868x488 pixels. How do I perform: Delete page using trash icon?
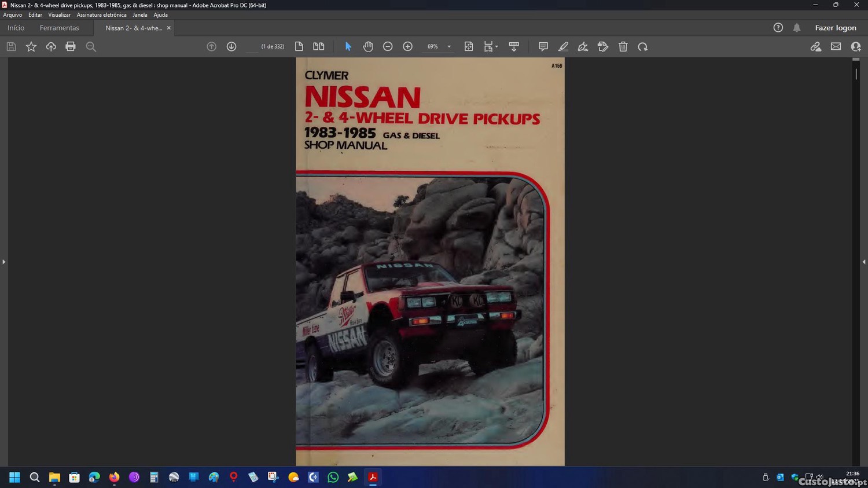point(623,46)
